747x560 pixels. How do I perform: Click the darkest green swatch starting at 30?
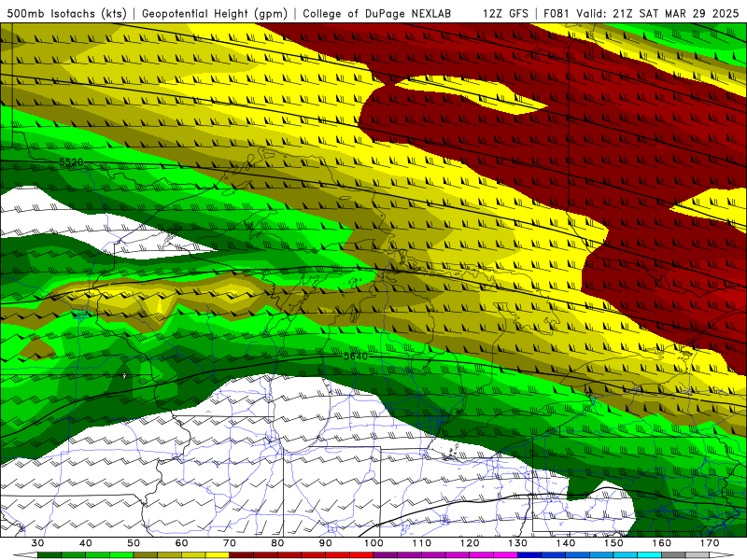click(49, 555)
